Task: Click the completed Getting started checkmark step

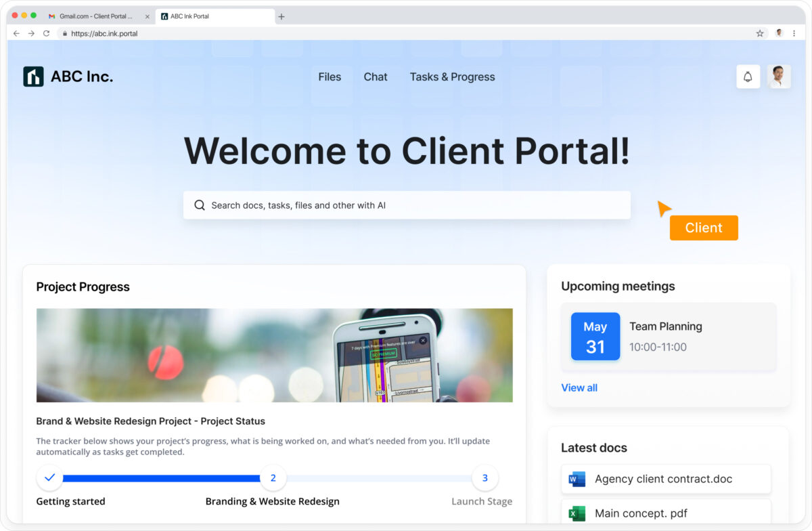Action: (49, 477)
